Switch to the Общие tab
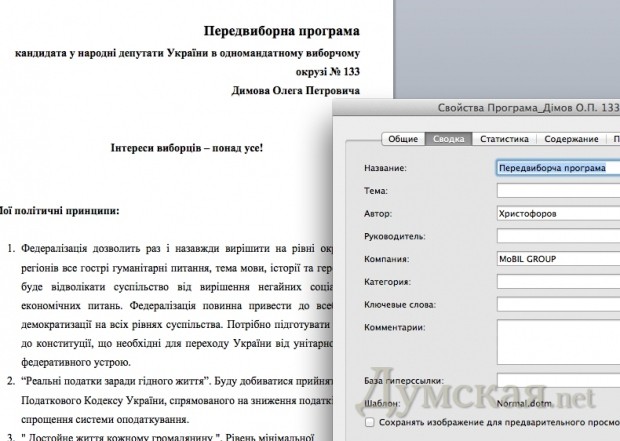 pyautogui.click(x=401, y=140)
